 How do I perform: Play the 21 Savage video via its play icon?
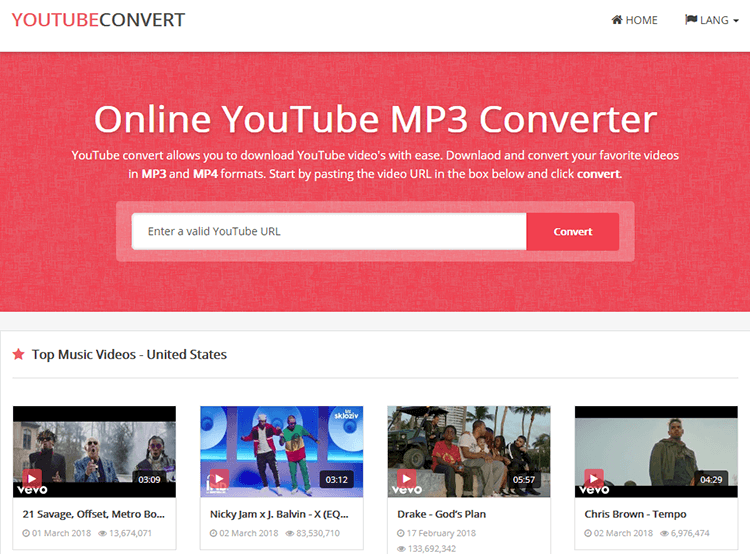pyautogui.click(x=32, y=478)
